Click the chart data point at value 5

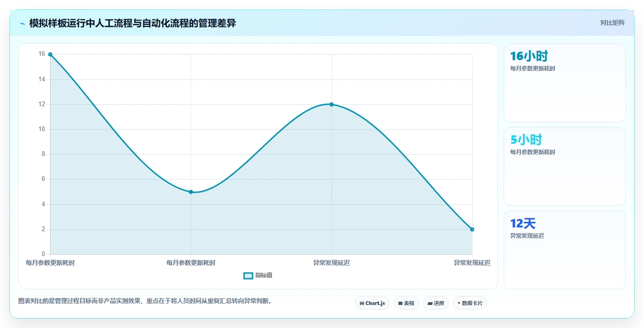tap(191, 192)
